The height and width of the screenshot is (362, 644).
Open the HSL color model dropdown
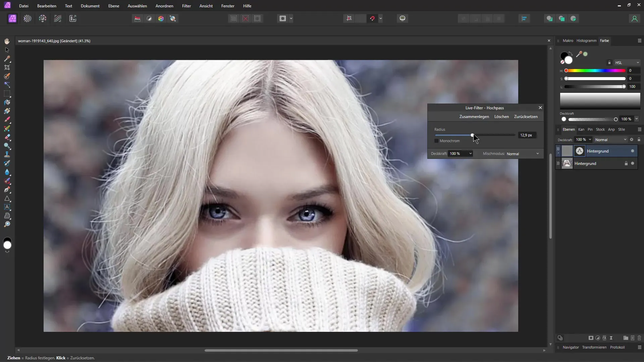(x=627, y=63)
